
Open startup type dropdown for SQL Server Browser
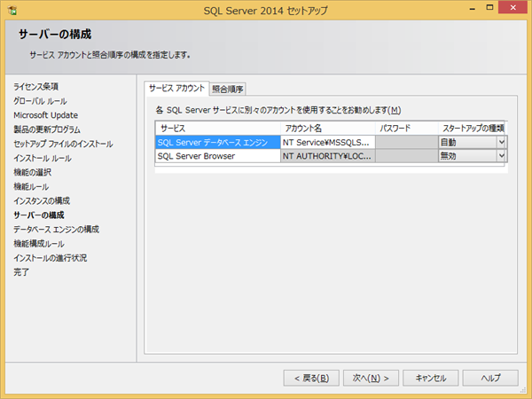(502, 156)
